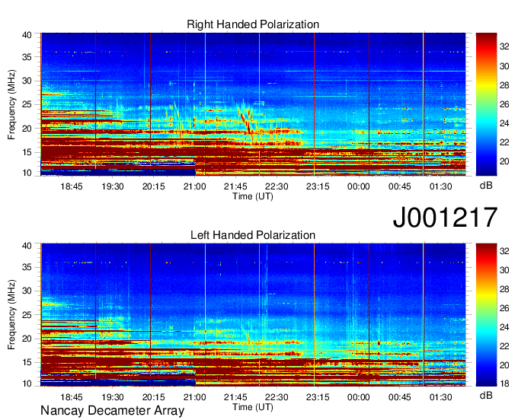Click the "Nancay Decameter Array" caption
The image size is (518, 420).
point(112,411)
